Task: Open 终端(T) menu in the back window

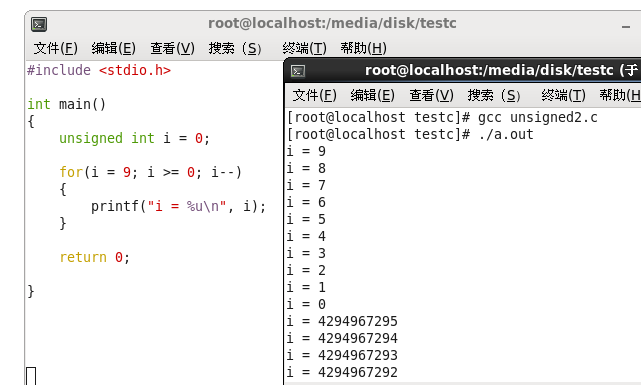Action: point(305,48)
